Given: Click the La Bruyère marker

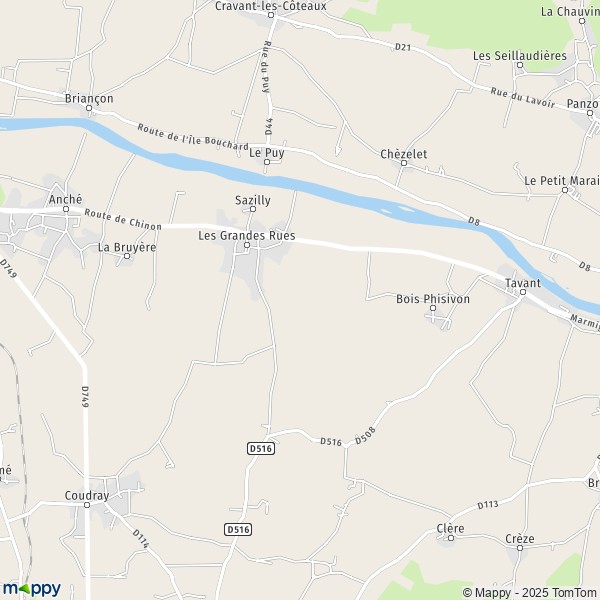Looking at the screenshot, I should 127,256.
